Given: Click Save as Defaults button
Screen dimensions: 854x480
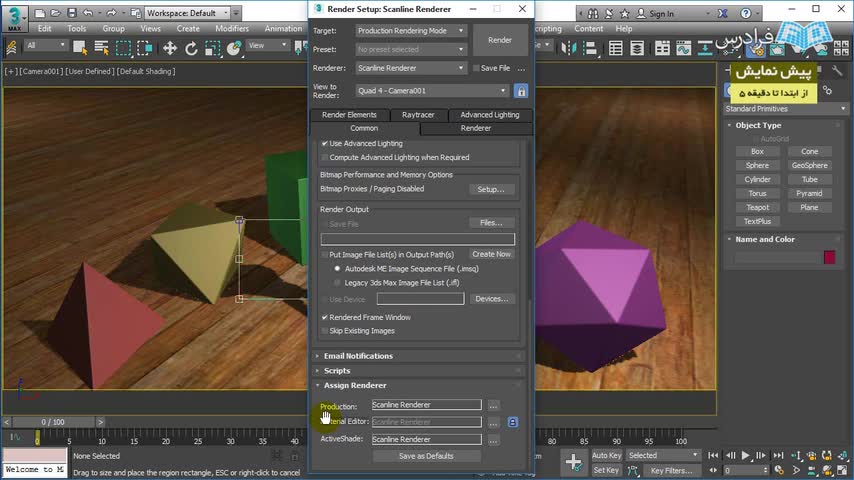Looking at the screenshot, I should pyautogui.click(x=426, y=456).
